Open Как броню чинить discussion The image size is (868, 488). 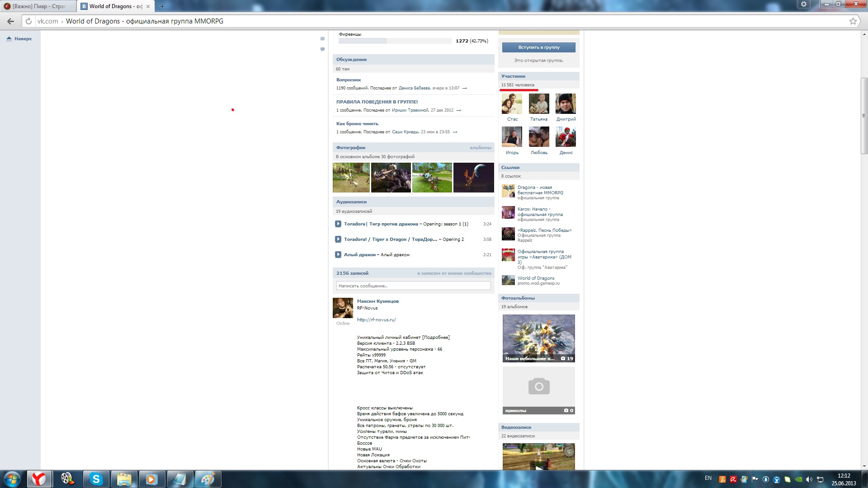[x=357, y=123]
